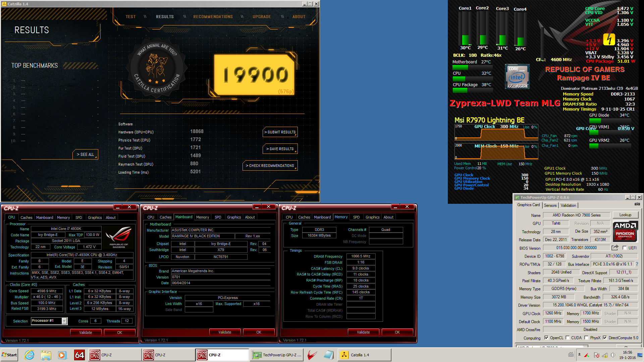Open the Processor #1 selection dropdown
The width and height of the screenshot is (644, 362).
click(x=64, y=321)
